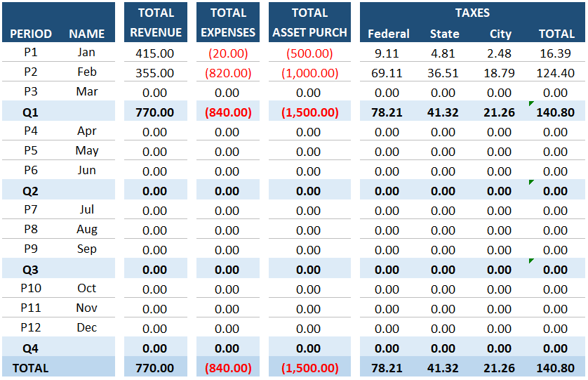The height and width of the screenshot is (380, 588).
Task: Select the Q1 row label
Action: [31, 112]
